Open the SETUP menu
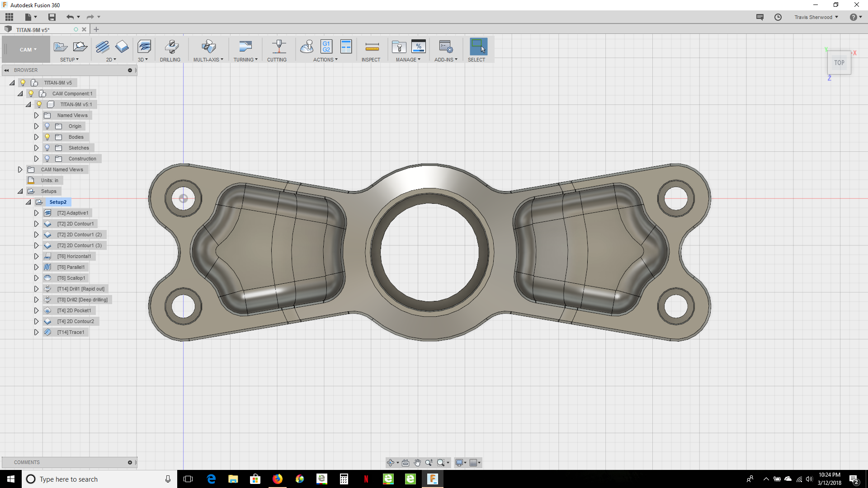 point(69,60)
